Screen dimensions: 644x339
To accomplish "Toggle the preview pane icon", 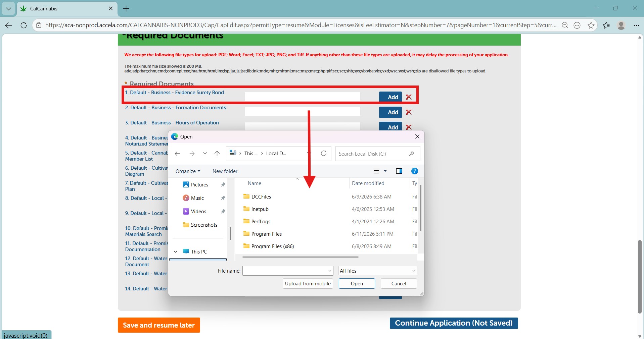I will coord(399,171).
